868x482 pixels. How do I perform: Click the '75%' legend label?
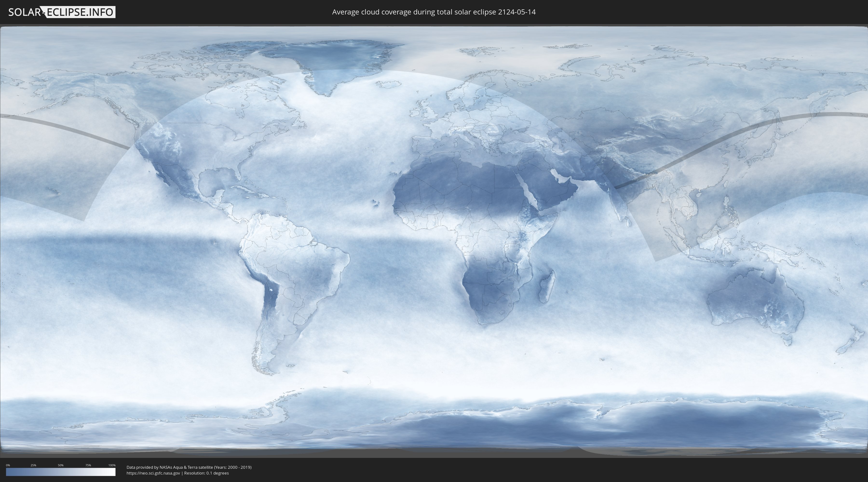(x=88, y=465)
